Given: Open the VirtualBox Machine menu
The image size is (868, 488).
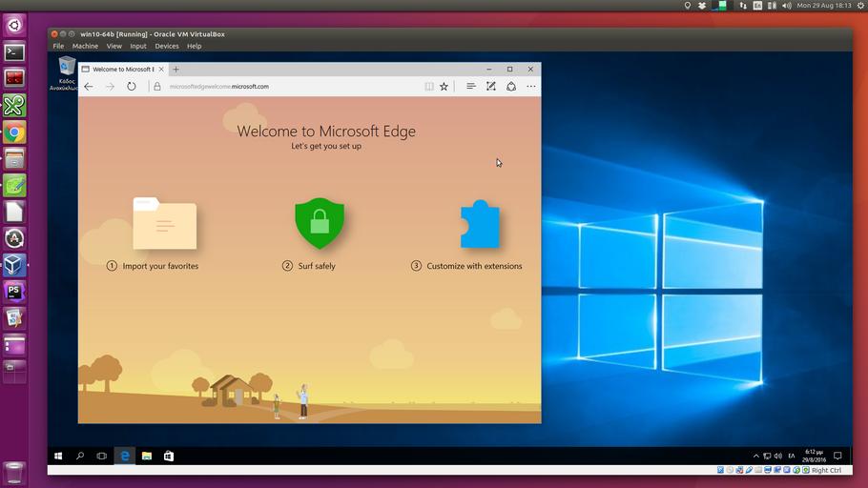Looking at the screenshot, I should [x=85, y=46].
